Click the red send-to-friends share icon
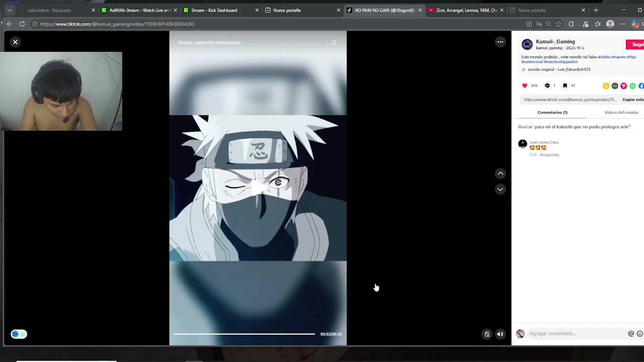The width and height of the screenshot is (644, 362). (624, 86)
